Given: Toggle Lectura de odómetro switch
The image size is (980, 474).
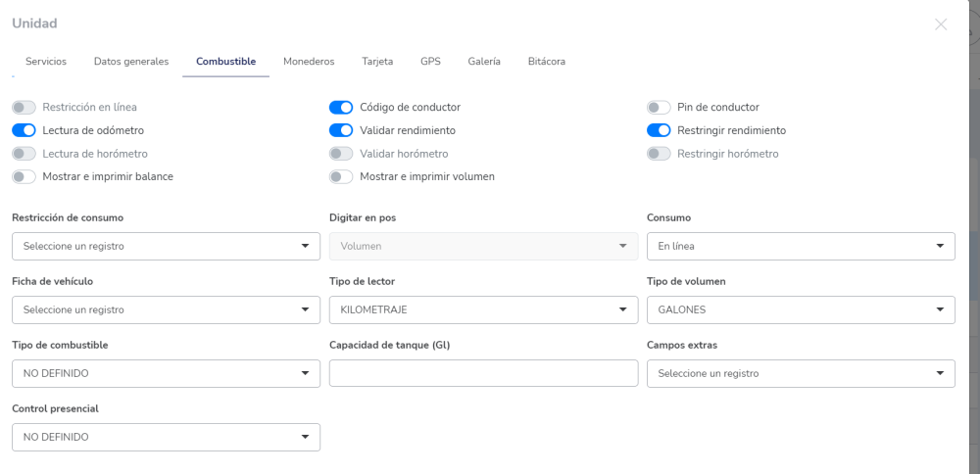Looking at the screenshot, I should 24,130.
